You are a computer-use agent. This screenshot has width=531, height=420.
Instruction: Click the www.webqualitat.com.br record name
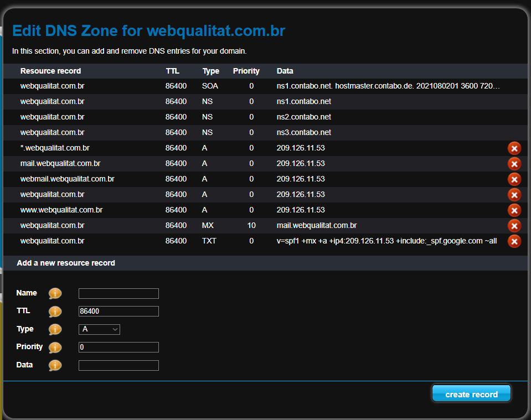[x=61, y=210]
